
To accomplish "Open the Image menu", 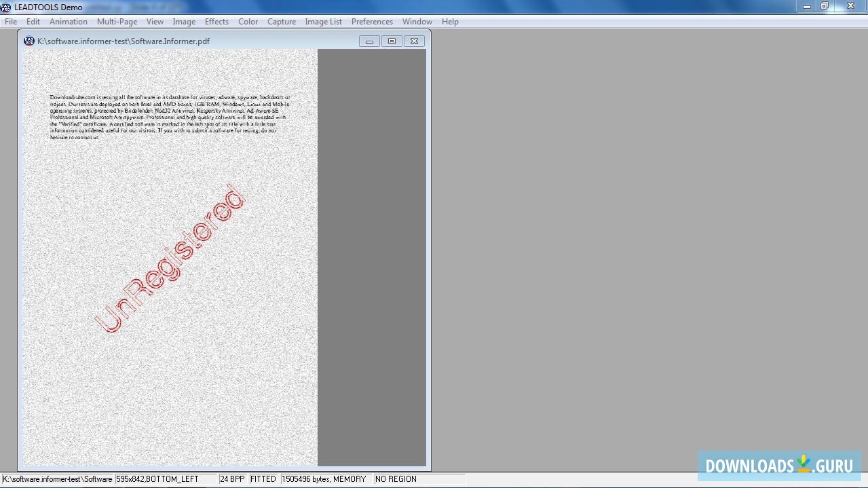I will click(x=184, y=21).
